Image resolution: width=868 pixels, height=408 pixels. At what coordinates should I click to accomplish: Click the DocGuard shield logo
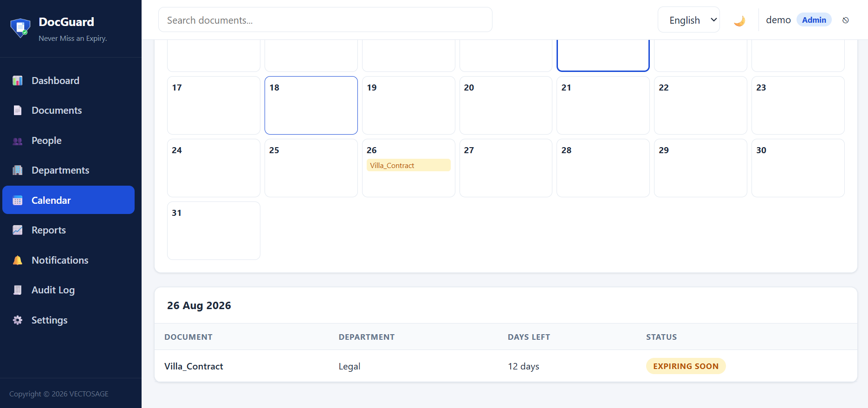[x=20, y=28]
